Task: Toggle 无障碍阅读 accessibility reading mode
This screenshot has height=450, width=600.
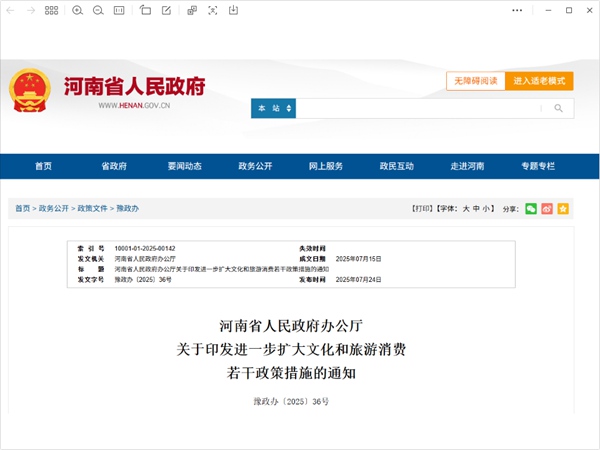Action: [x=475, y=81]
